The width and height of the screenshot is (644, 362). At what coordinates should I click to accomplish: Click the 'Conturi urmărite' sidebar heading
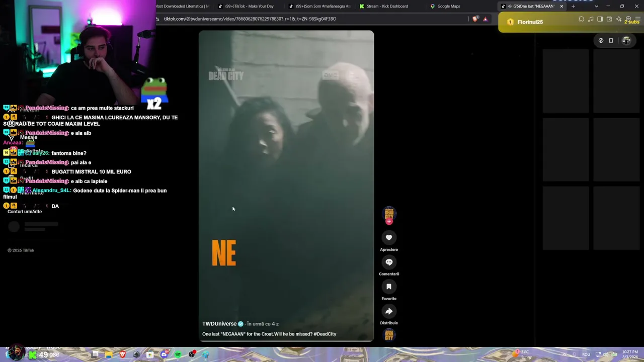pyautogui.click(x=25, y=212)
